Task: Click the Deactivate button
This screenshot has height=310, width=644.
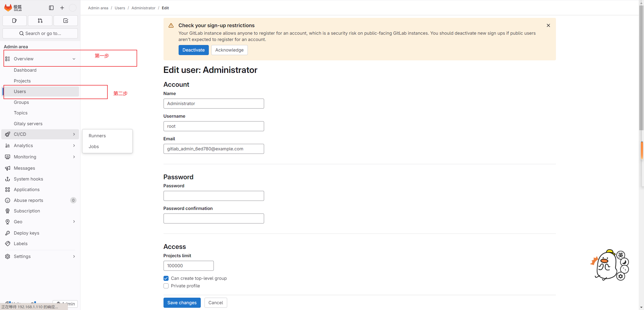Action: tap(193, 50)
